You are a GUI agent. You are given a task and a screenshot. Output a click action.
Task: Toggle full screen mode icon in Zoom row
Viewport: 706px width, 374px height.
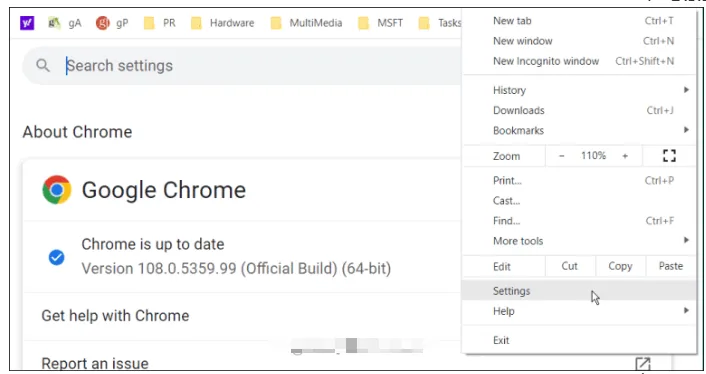(669, 156)
